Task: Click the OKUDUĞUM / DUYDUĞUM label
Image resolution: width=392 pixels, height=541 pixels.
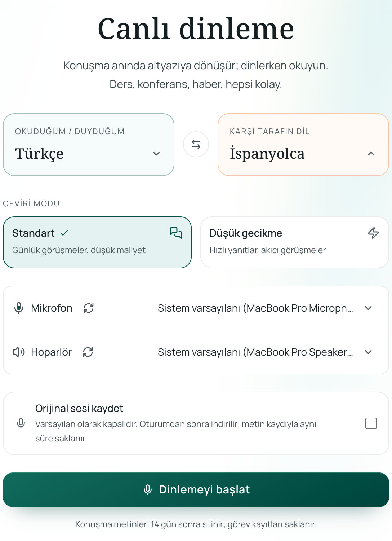Action: pos(70,131)
